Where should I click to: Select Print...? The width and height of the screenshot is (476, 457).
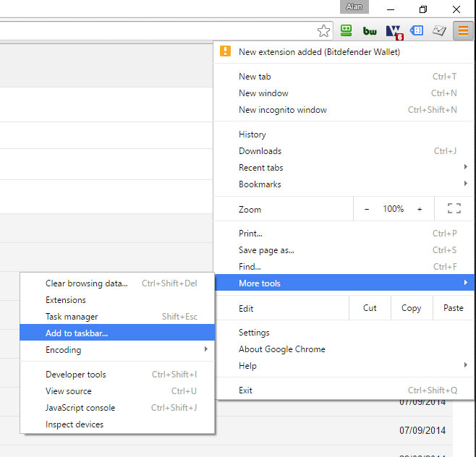tap(344, 234)
